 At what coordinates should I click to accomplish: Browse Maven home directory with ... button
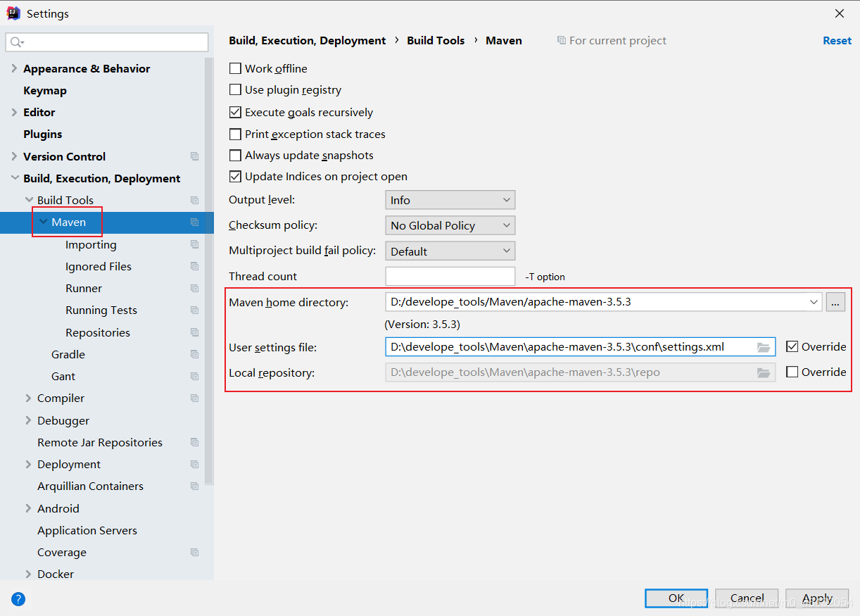pos(835,302)
